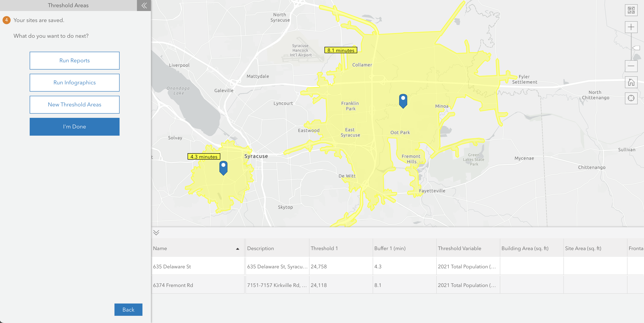Click the 8.1 minutes label on map
The width and height of the screenshot is (644, 323).
[340, 50]
